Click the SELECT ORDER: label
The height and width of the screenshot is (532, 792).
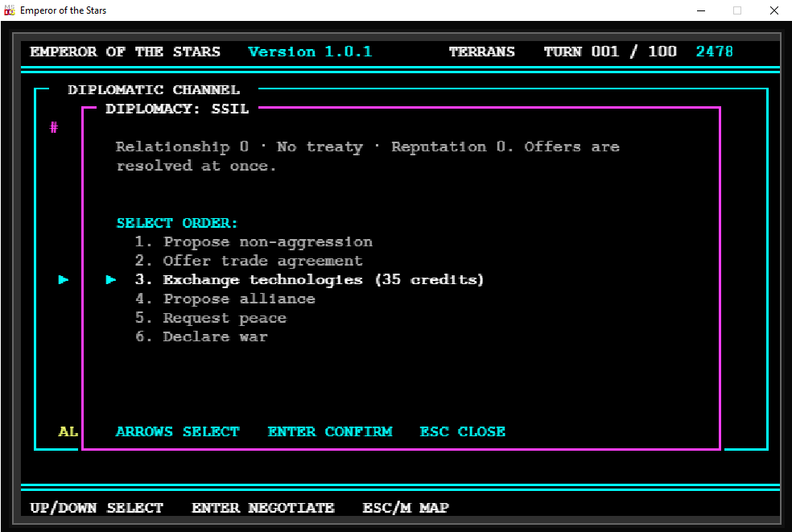tap(177, 223)
